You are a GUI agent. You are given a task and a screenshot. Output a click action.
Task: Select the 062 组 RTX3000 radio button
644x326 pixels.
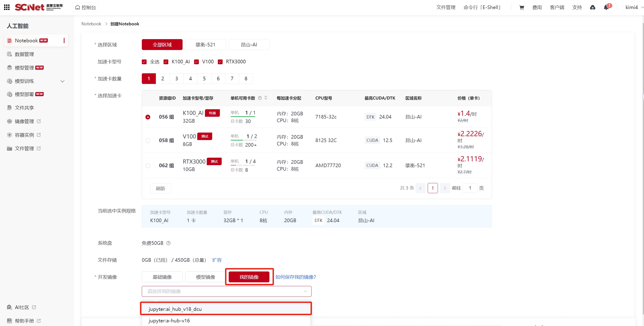click(x=148, y=166)
